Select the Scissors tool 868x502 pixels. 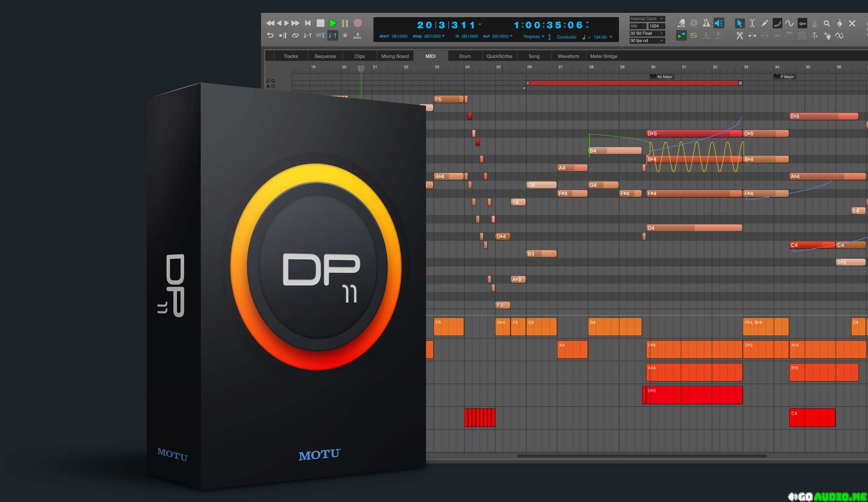[x=739, y=36]
